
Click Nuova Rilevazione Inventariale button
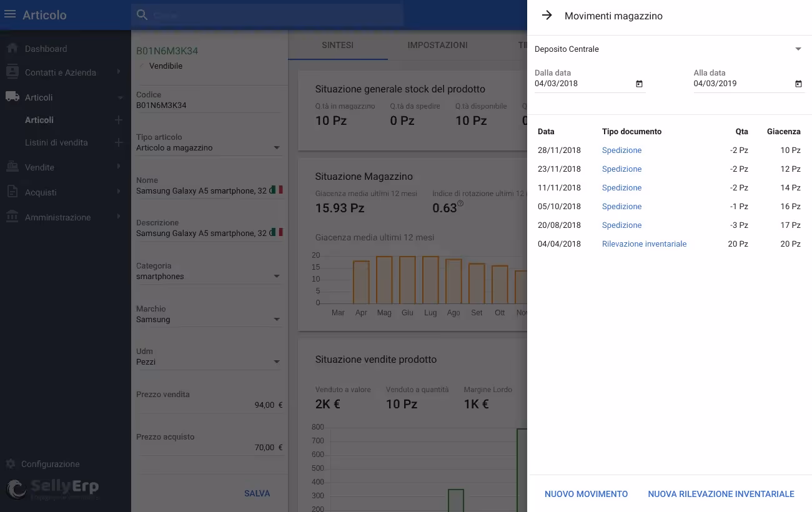point(721,494)
